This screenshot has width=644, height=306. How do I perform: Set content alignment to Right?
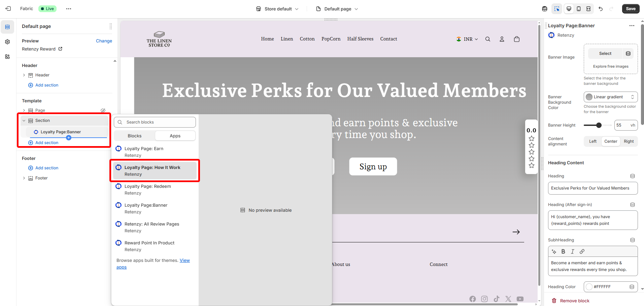629,141
